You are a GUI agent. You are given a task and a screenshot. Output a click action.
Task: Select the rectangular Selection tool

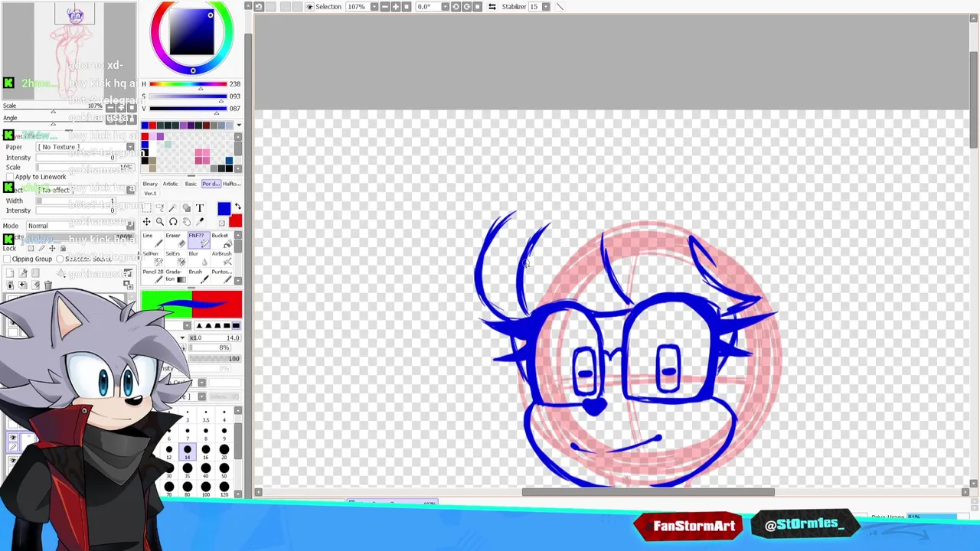click(x=146, y=207)
